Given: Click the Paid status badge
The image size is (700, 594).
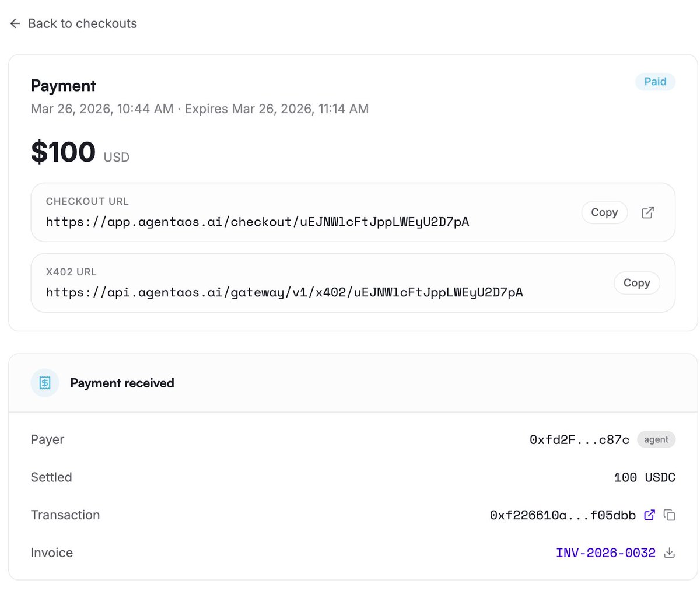Looking at the screenshot, I should [655, 82].
